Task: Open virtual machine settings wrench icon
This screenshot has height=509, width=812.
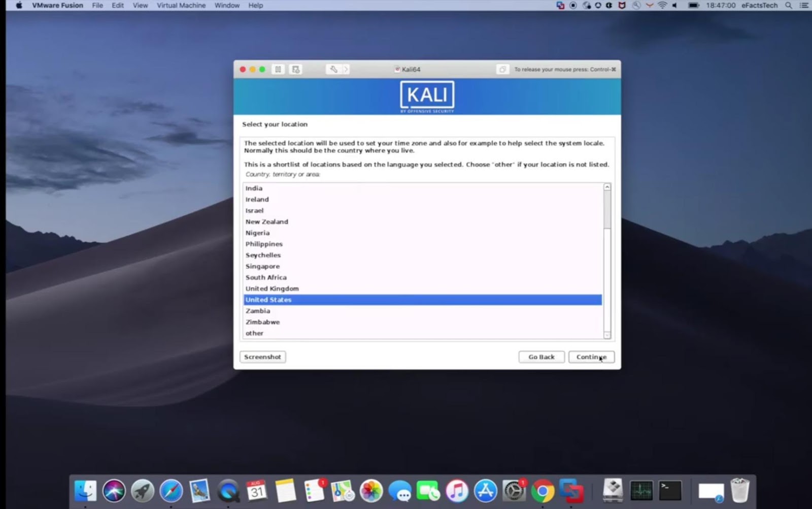Action: pyautogui.click(x=333, y=69)
